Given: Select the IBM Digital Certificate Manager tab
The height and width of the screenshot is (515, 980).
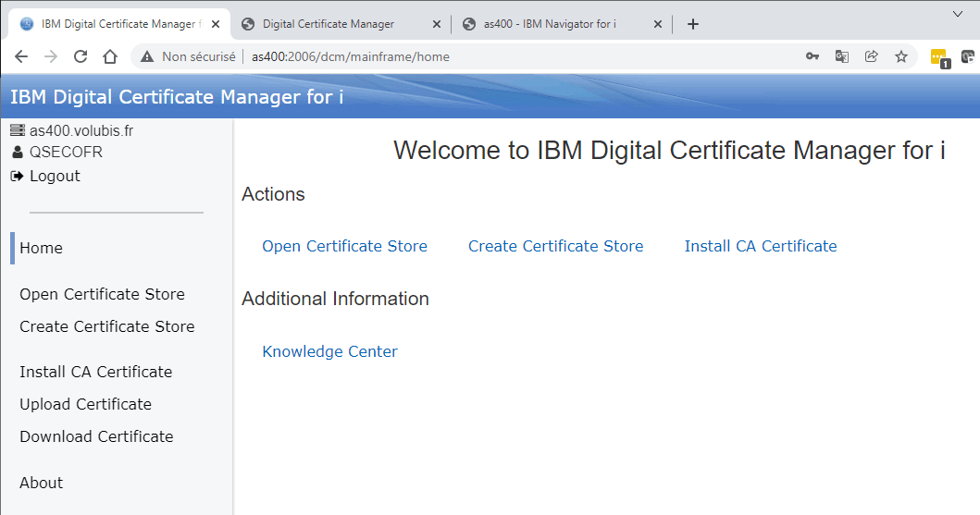Looking at the screenshot, I should [118, 24].
